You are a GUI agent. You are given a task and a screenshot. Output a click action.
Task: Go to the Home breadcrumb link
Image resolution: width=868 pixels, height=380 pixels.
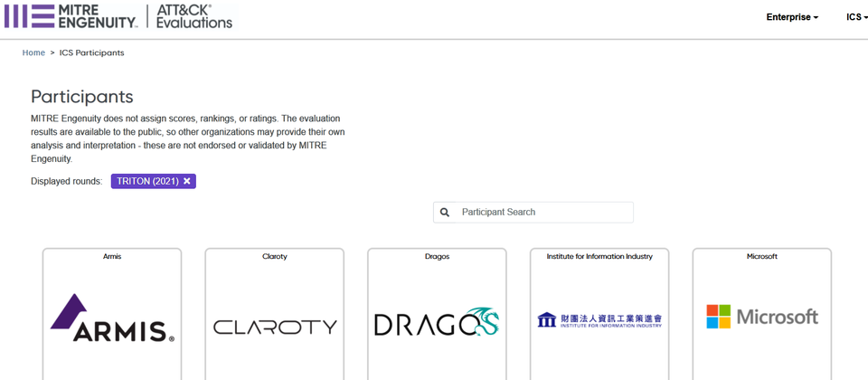(33, 52)
